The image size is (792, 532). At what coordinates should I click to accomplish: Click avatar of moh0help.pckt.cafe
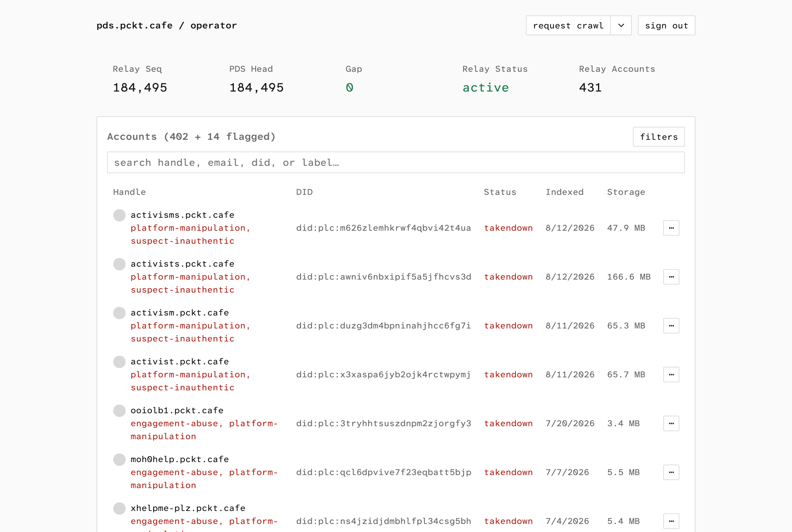pyautogui.click(x=119, y=459)
